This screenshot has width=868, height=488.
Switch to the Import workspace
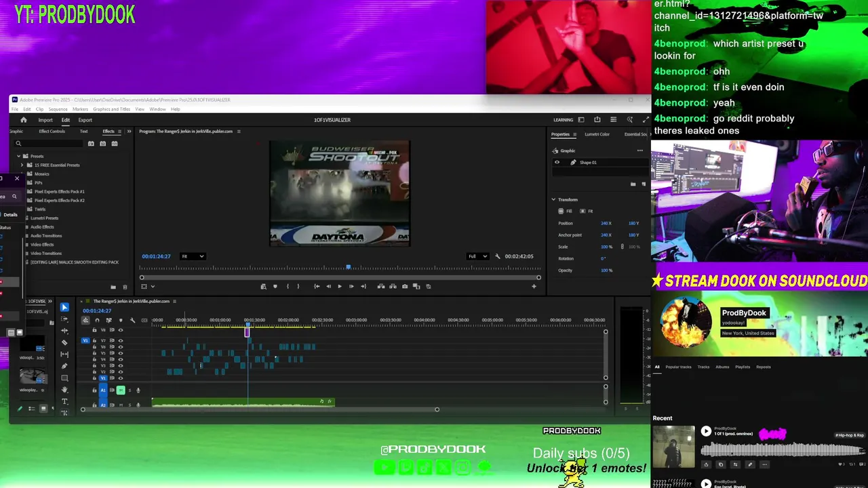coord(45,120)
